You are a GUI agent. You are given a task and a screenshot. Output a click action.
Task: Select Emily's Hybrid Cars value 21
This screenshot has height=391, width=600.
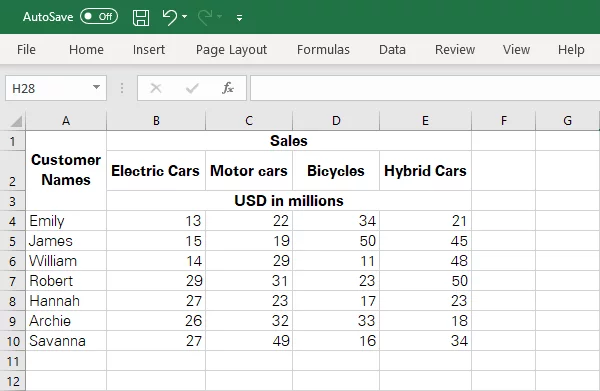(x=425, y=221)
